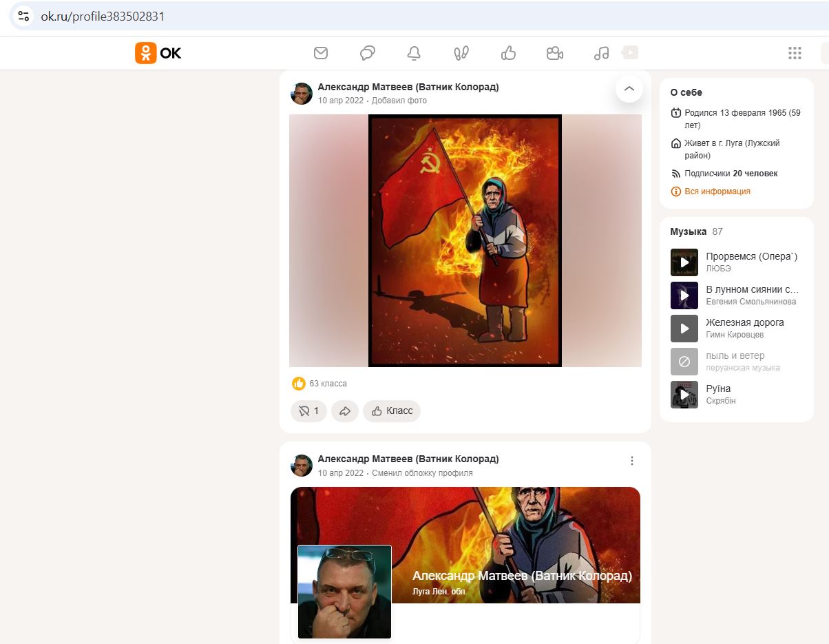Click the Музыка 87 section heading
This screenshot has width=829, height=644.
point(697,231)
